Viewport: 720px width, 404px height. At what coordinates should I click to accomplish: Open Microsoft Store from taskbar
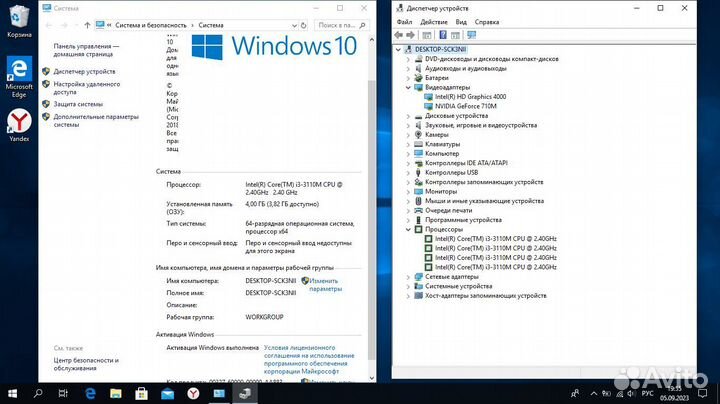tap(141, 393)
